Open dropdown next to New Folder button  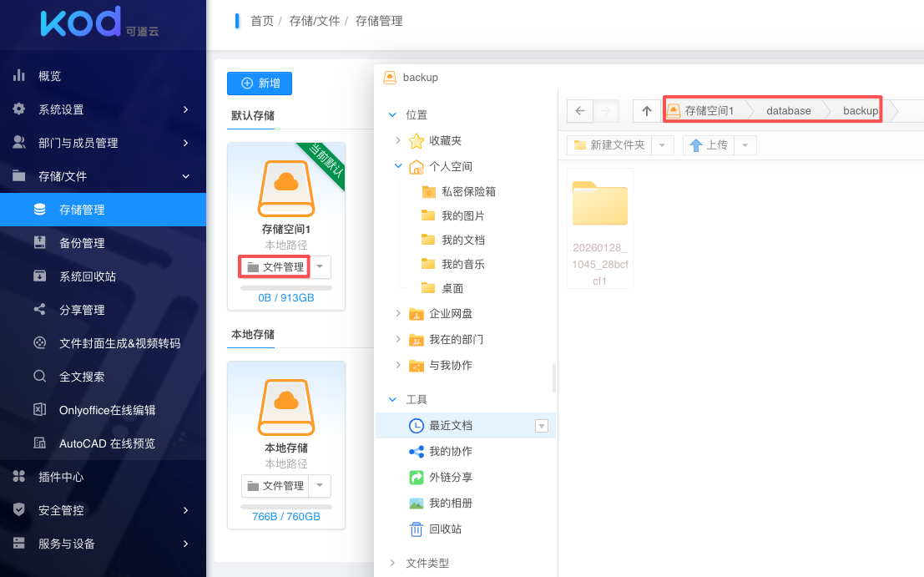point(662,145)
